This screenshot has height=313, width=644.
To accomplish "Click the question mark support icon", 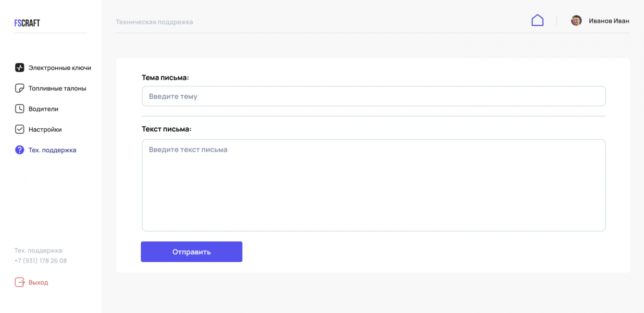I will click(19, 150).
